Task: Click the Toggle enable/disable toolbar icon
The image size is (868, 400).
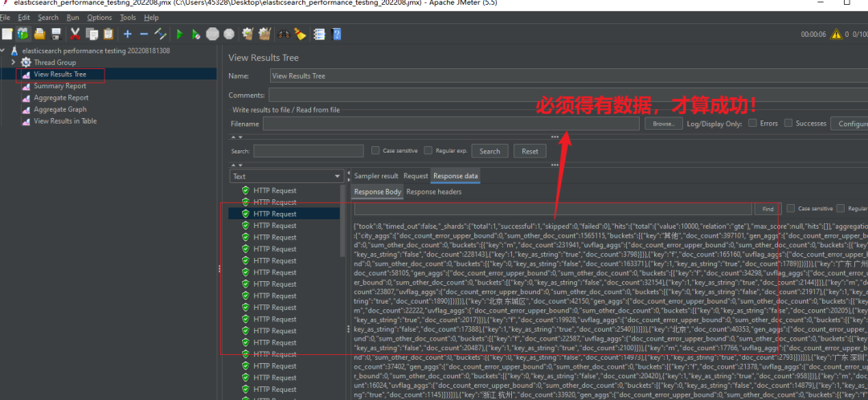Action: (x=161, y=35)
